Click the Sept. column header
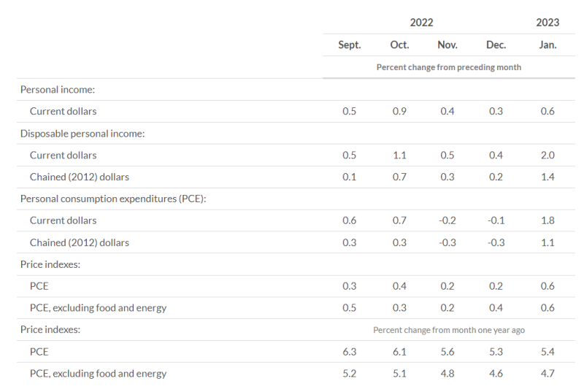 [350, 45]
